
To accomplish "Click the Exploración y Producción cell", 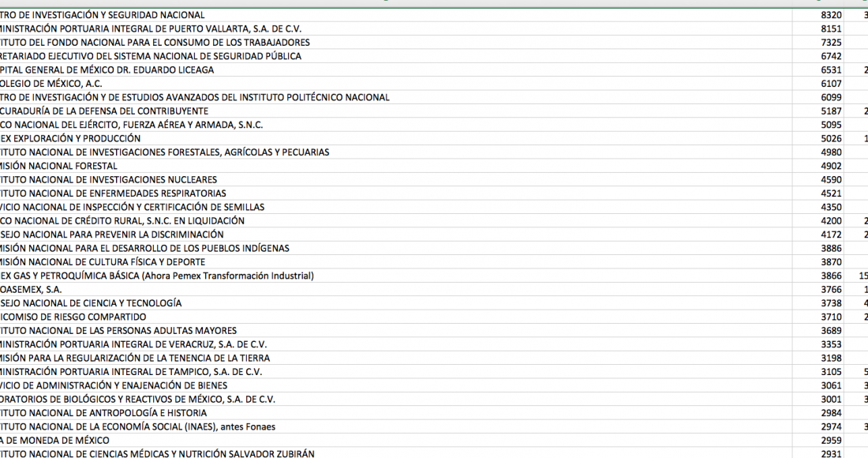I will [63, 138].
